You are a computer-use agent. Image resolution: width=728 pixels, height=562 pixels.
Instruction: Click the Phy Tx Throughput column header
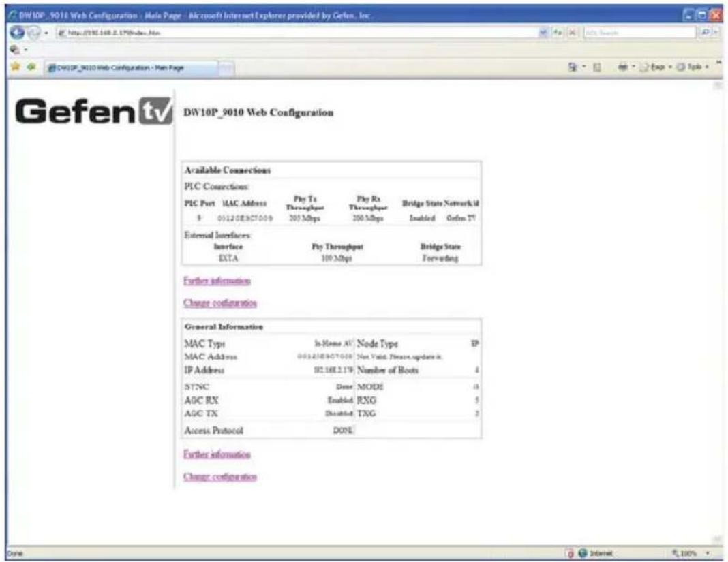click(305, 203)
